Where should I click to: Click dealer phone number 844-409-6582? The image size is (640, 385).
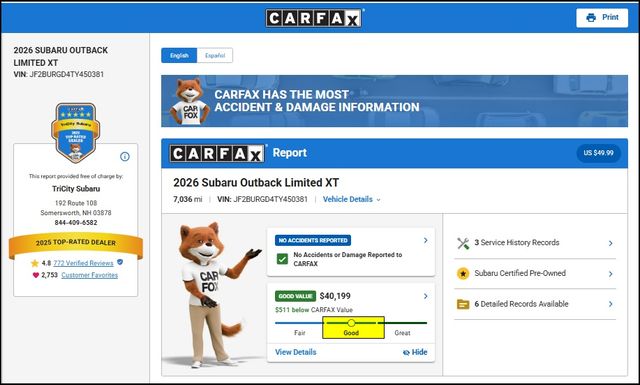(x=76, y=223)
